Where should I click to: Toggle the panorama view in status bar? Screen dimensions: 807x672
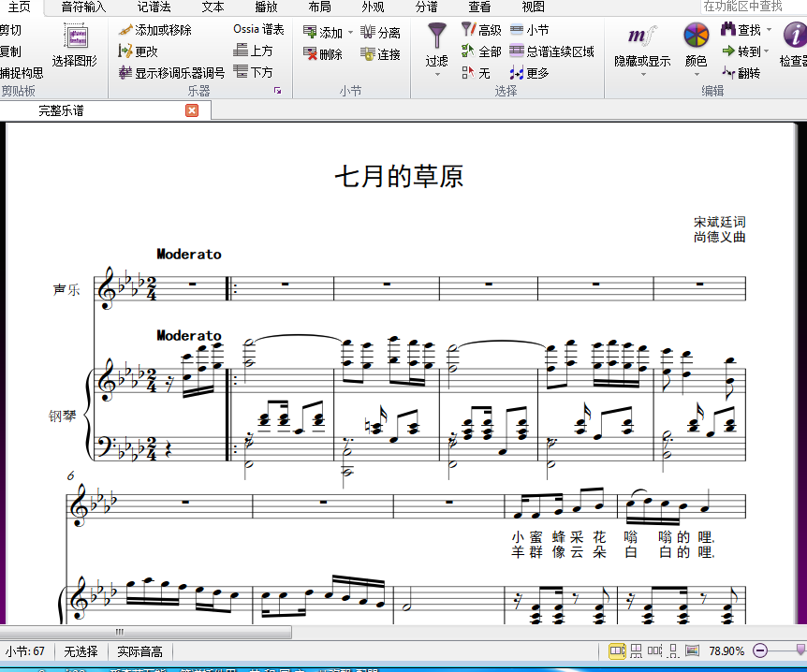[692, 650]
